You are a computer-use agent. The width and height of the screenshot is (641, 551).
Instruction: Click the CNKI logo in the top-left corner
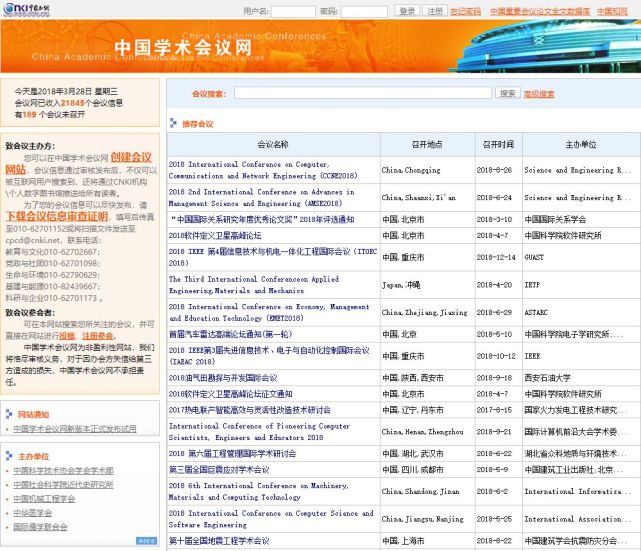(27, 9)
